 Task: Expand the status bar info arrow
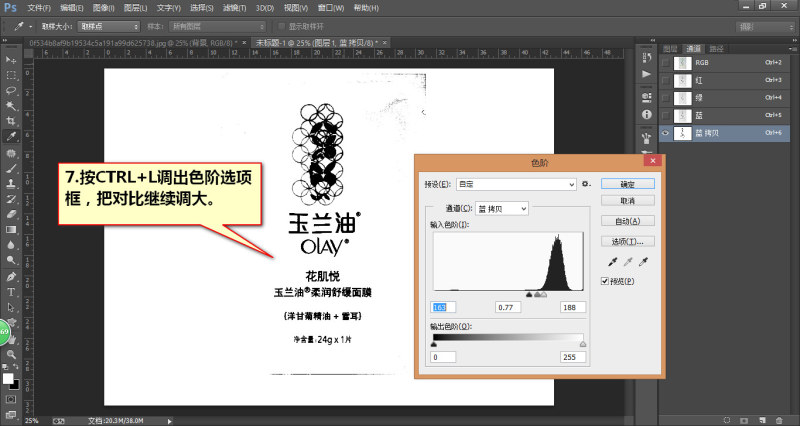(x=169, y=421)
